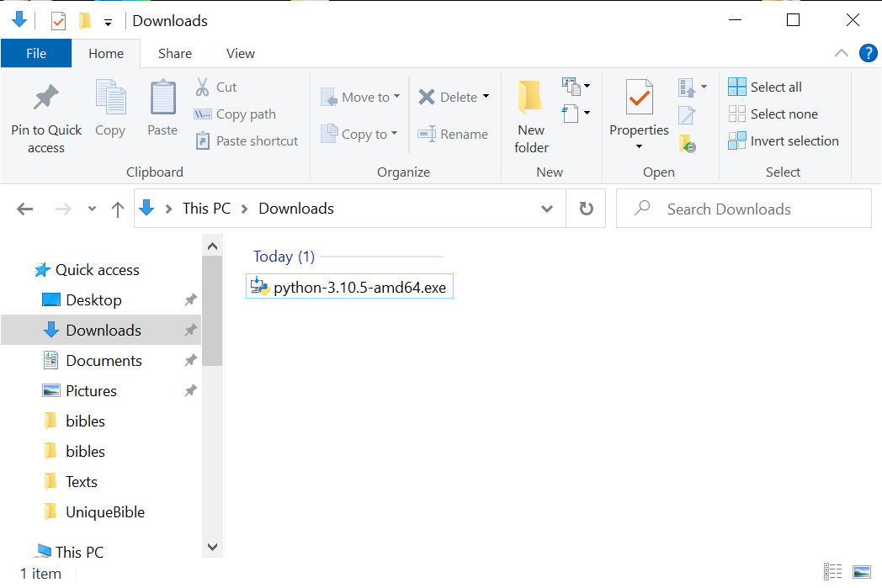Click Pin to Quick access icon
This screenshot has height=588, width=882.
tap(46, 98)
